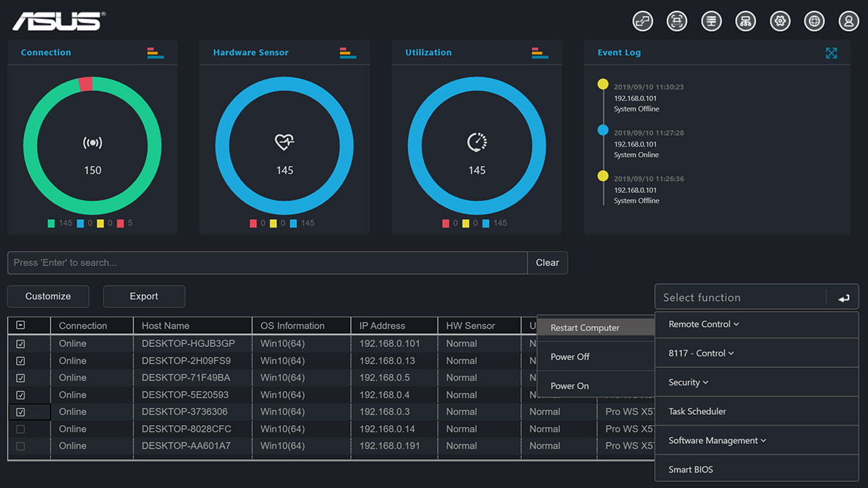Choose Restart Computer from the submenu
This screenshot has width=868, height=488.
(x=584, y=328)
